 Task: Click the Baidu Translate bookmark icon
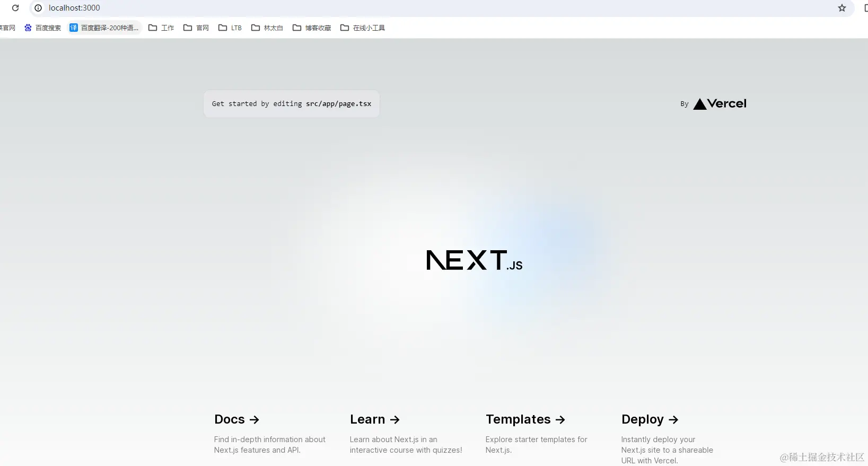click(74, 28)
